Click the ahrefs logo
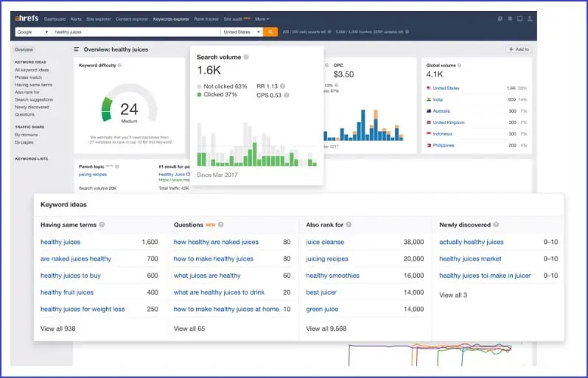Image resolution: width=588 pixels, height=378 pixels. click(x=28, y=18)
